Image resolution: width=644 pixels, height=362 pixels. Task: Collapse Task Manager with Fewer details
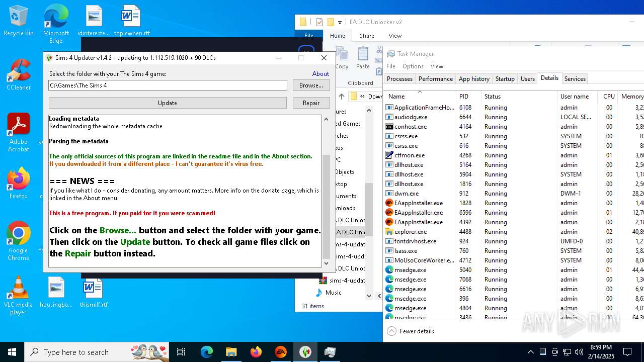point(411,331)
